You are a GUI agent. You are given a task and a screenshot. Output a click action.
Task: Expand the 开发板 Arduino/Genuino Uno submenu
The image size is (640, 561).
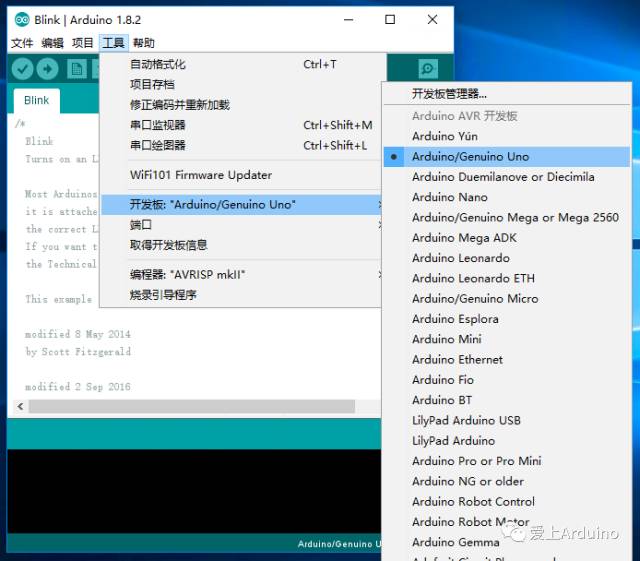pyautogui.click(x=242, y=205)
